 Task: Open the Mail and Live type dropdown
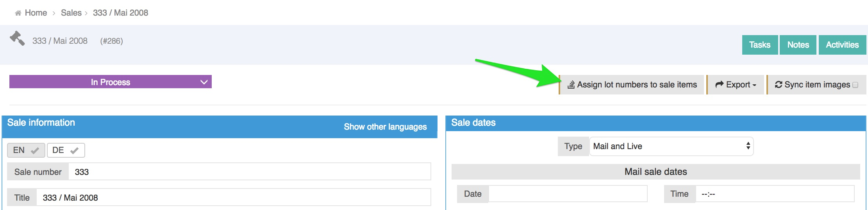coord(671,146)
